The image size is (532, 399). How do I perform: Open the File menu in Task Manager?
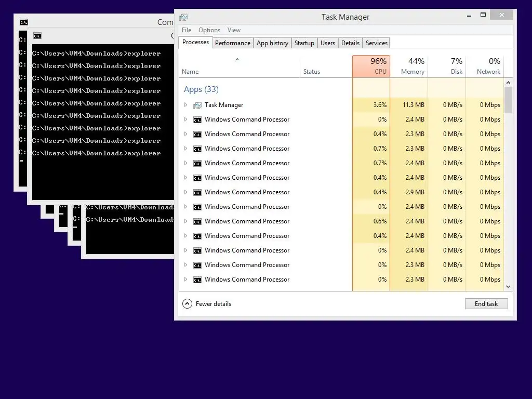(x=187, y=30)
